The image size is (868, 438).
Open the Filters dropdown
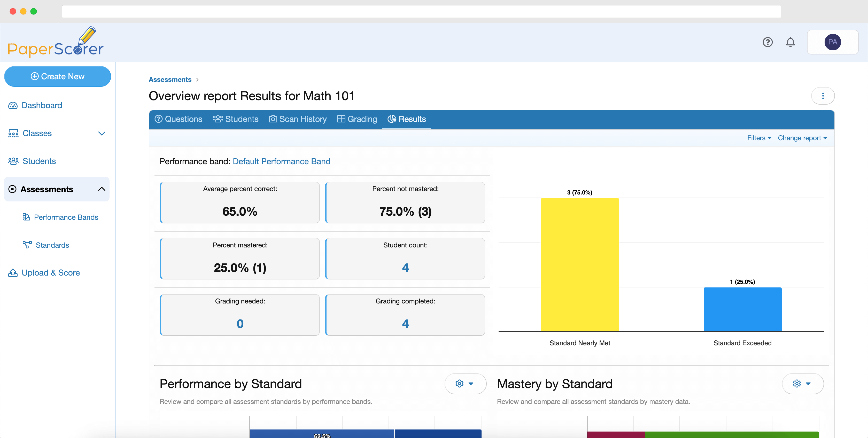(758, 138)
